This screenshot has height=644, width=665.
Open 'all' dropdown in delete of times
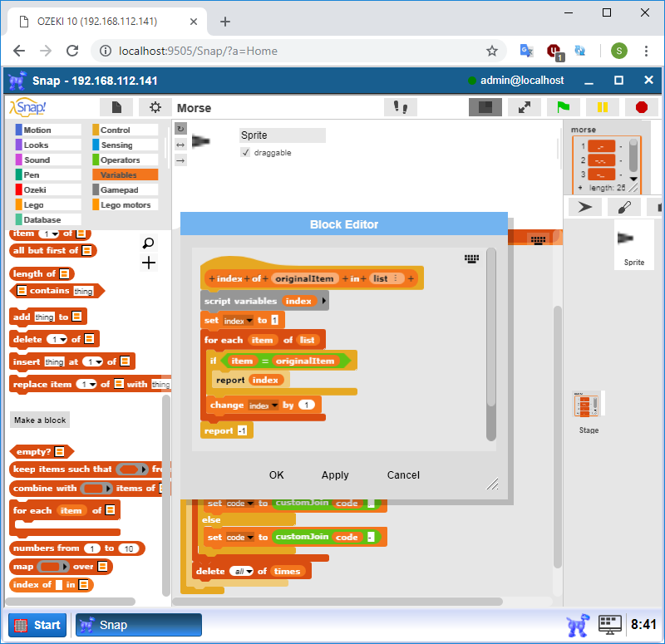[x=249, y=572]
